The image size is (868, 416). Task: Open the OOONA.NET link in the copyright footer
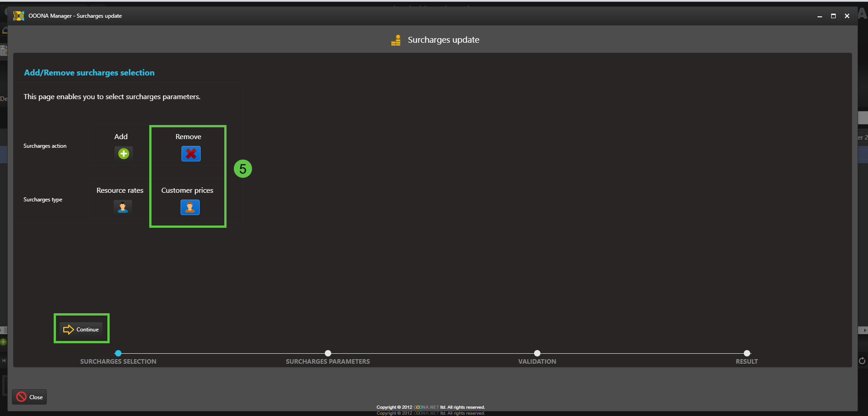[x=426, y=407]
